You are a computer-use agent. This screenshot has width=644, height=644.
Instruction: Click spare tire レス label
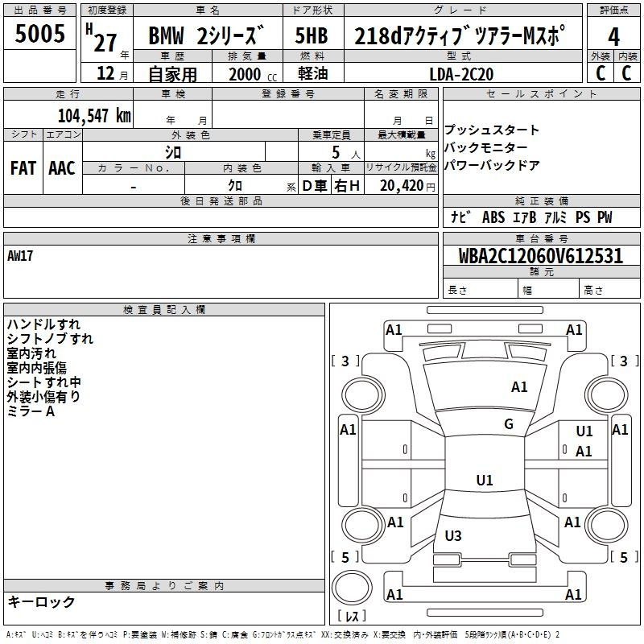[x=352, y=615]
